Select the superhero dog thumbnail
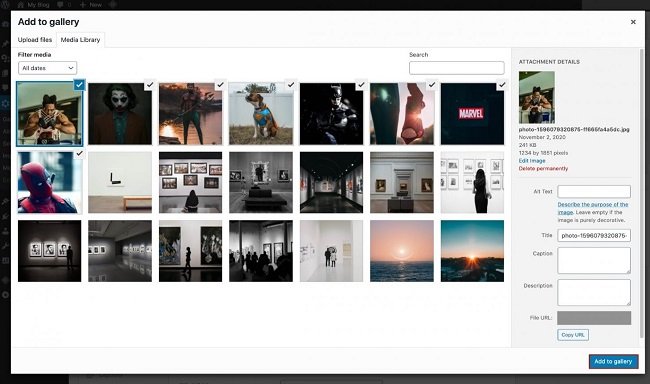This screenshot has height=384, width=650. coord(261,114)
